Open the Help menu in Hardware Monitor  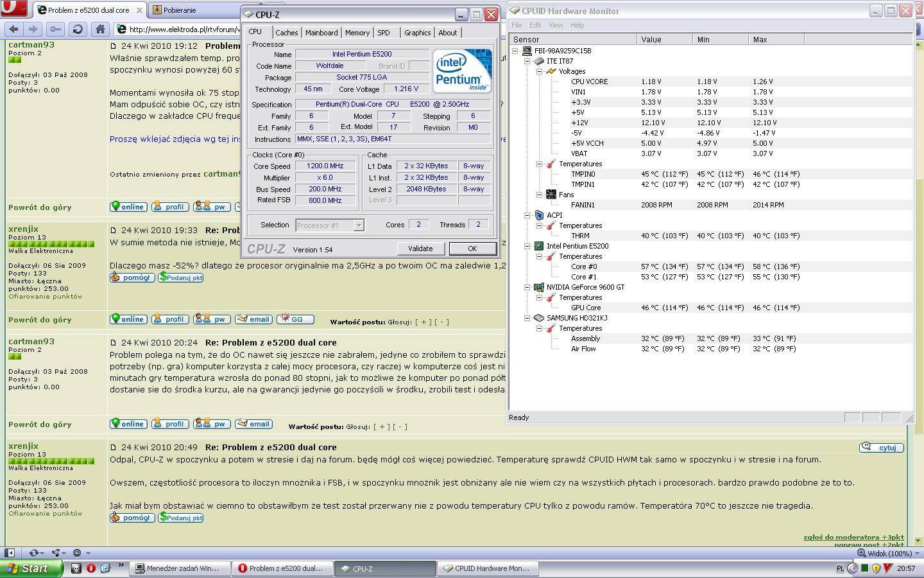[x=577, y=25]
